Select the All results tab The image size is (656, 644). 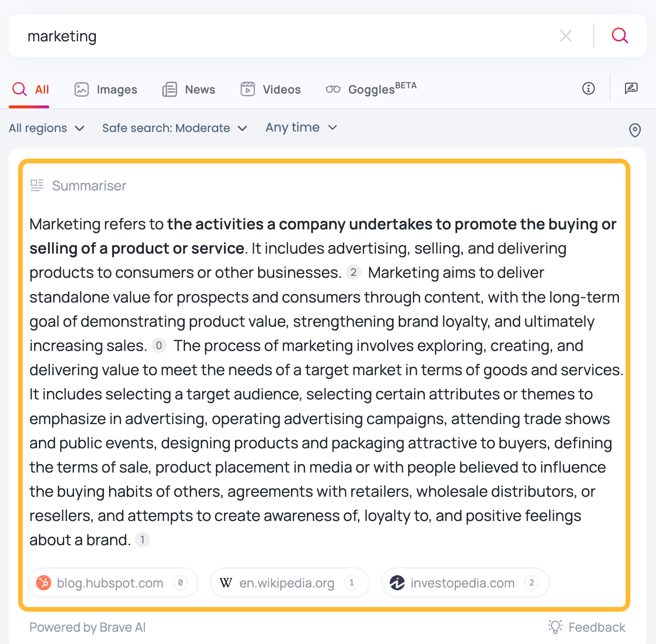(30, 89)
